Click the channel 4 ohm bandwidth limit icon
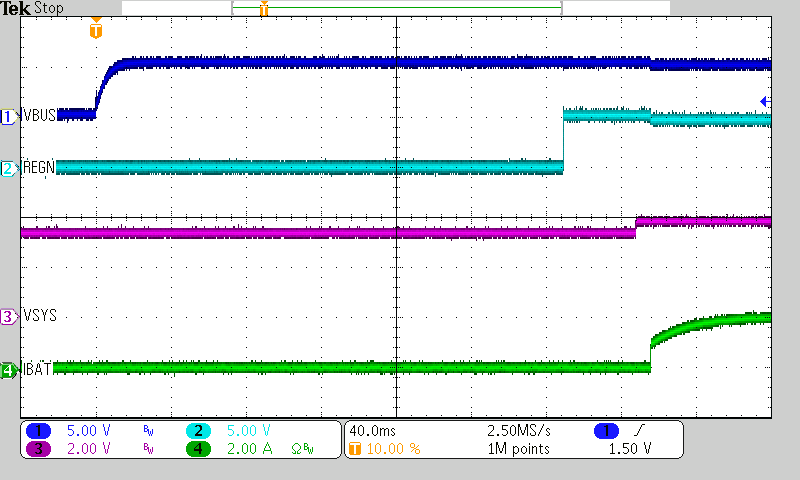The width and height of the screenshot is (800, 480). [x=299, y=449]
